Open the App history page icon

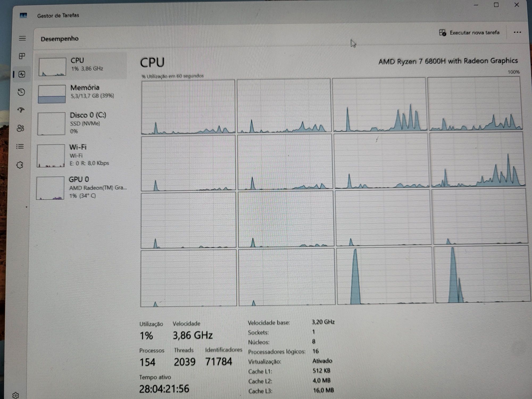(x=22, y=92)
